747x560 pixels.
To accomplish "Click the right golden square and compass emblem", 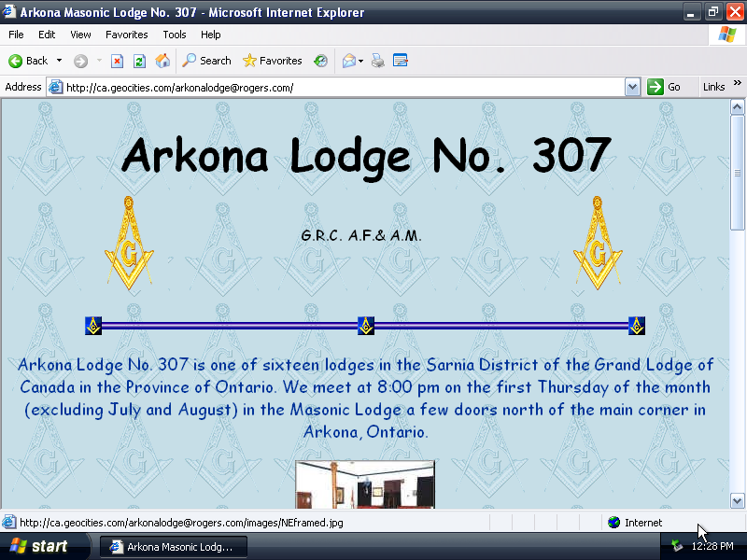I will (598, 243).
